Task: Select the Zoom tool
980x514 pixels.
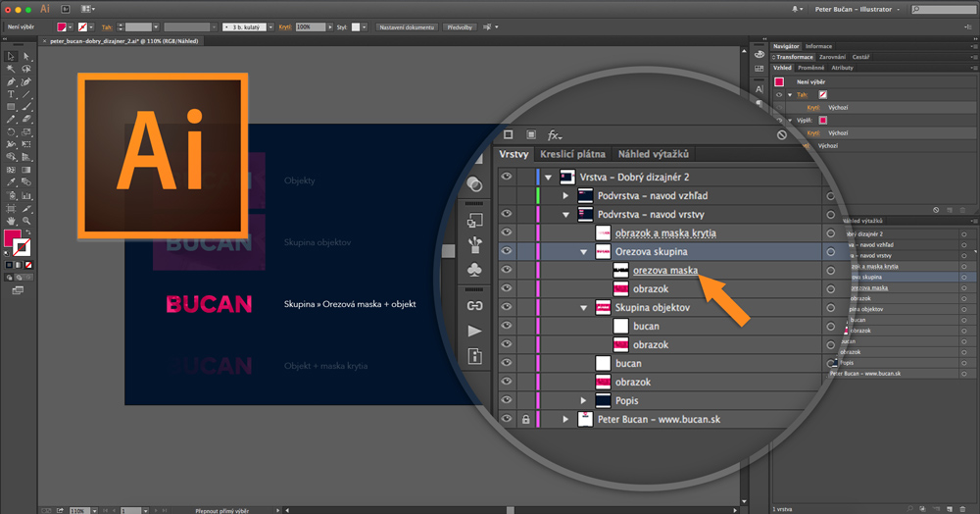Action: tap(26, 221)
